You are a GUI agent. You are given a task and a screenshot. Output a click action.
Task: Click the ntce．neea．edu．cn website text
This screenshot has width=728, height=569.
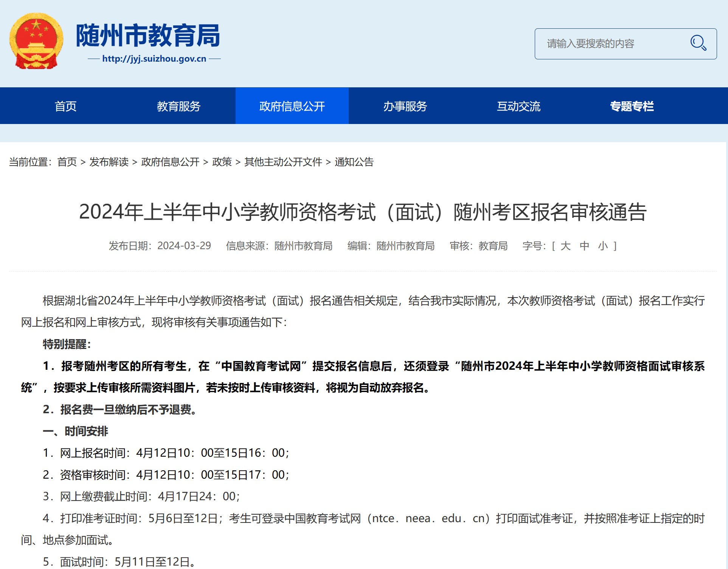click(428, 518)
